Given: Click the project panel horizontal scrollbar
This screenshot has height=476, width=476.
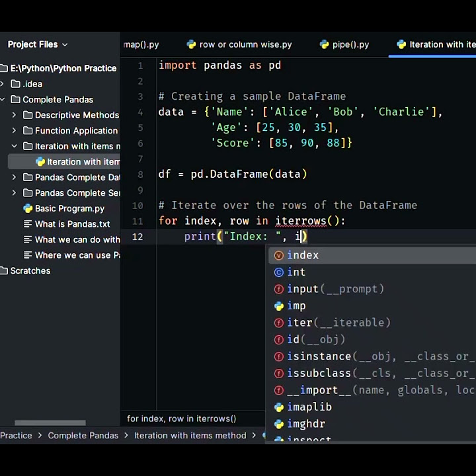Looking at the screenshot, I should [x=50, y=422].
